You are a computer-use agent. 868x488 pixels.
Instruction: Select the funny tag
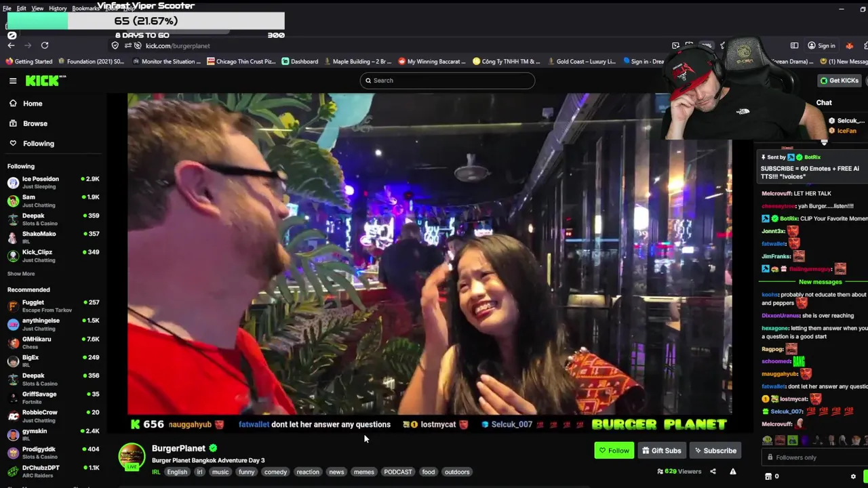coord(246,472)
